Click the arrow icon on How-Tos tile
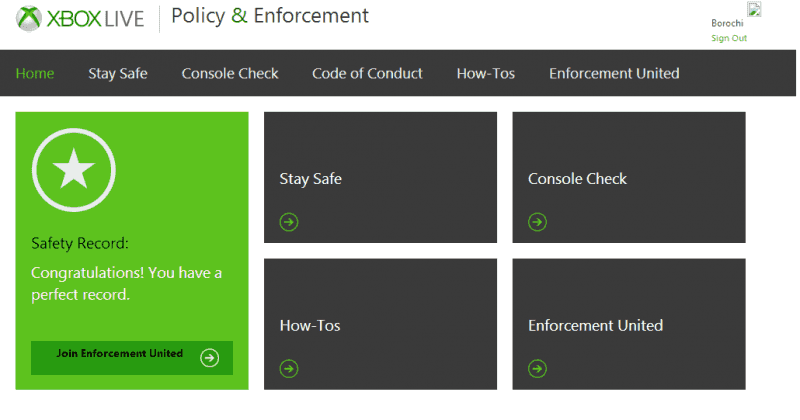 pos(289,368)
